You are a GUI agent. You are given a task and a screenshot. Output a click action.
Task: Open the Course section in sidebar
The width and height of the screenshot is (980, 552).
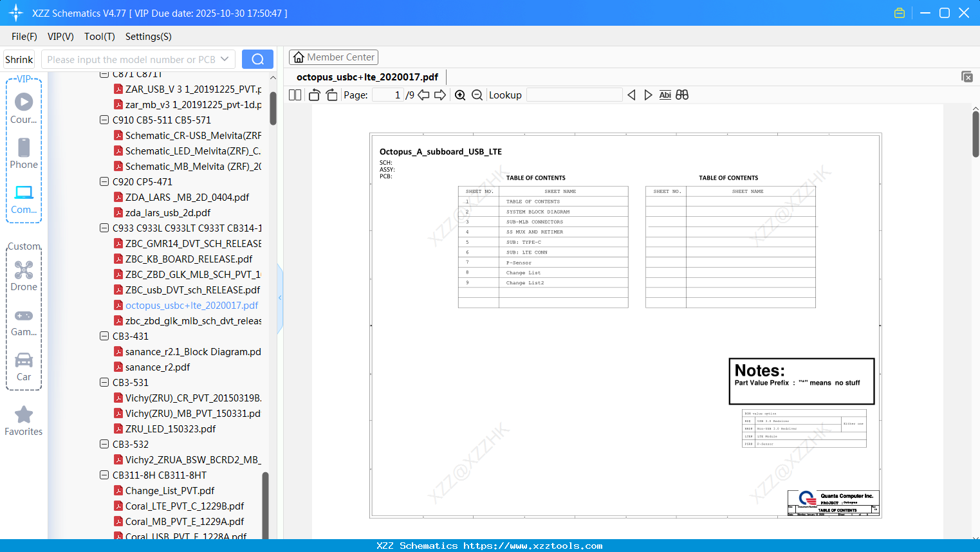[x=24, y=108]
